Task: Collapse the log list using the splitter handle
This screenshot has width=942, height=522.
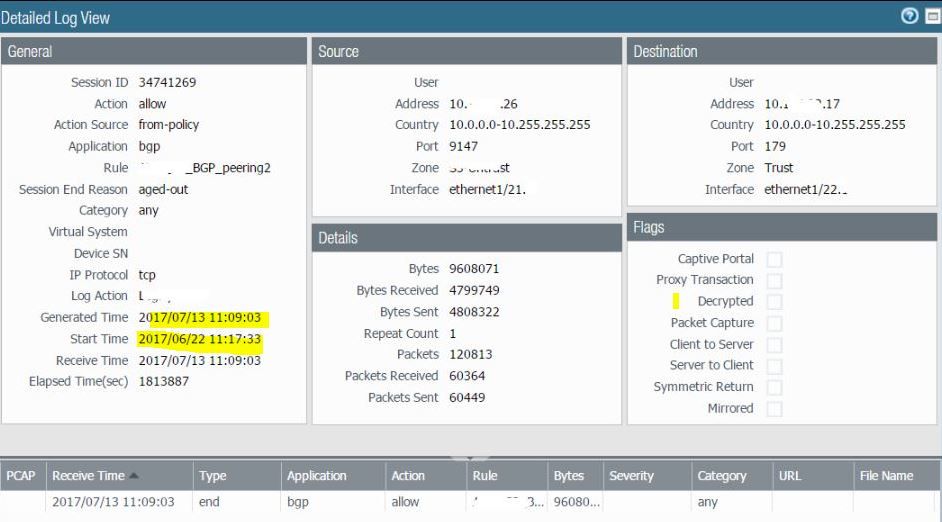Action: 471,458
